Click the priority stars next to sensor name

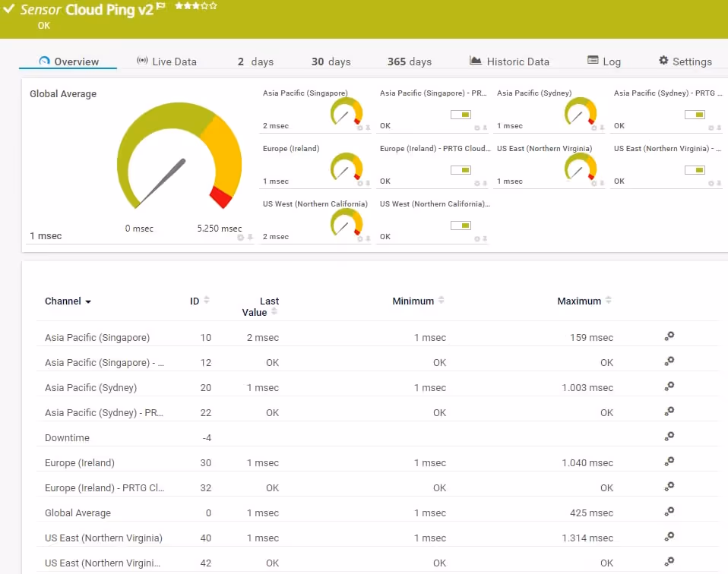[x=195, y=6]
